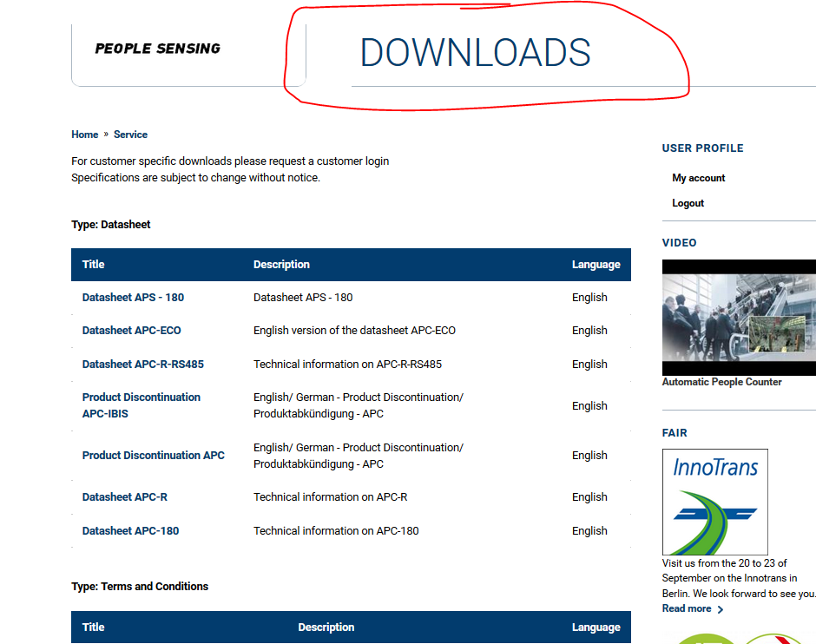Click the arrow next to Read more

(721, 609)
